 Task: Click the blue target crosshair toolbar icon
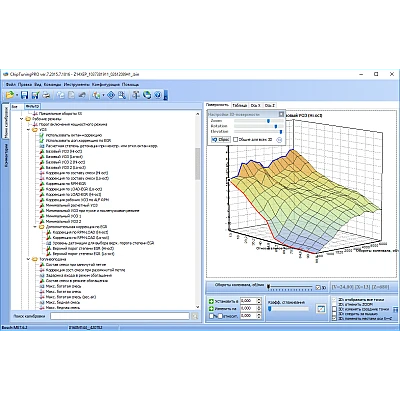111,95
